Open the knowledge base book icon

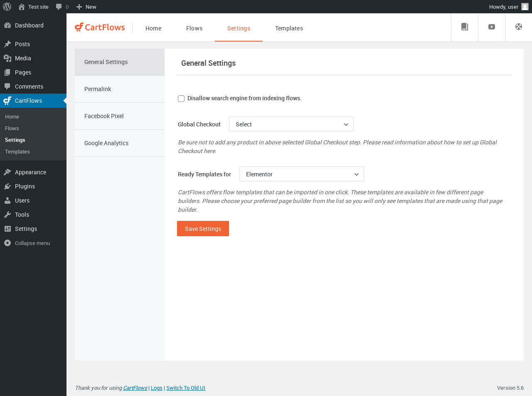tap(465, 27)
